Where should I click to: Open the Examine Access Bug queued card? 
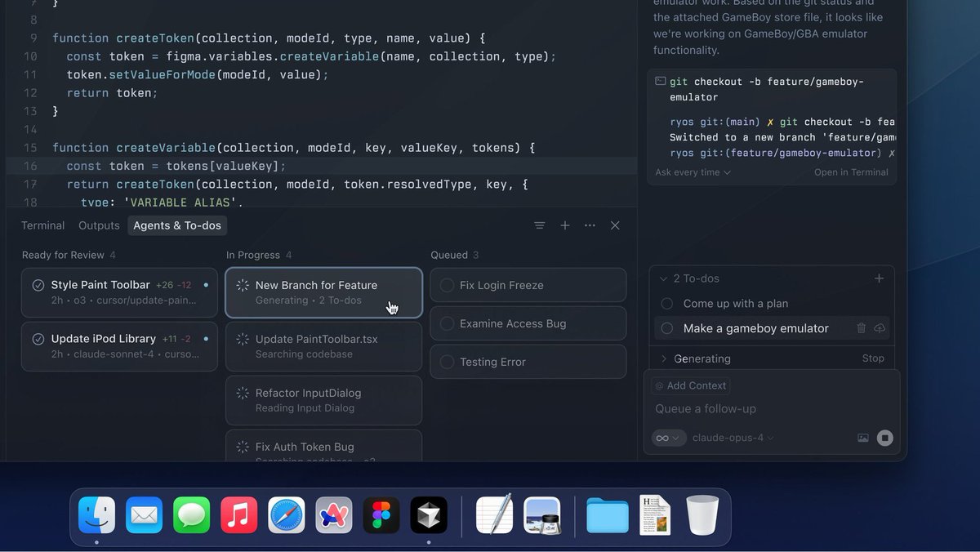[x=528, y=323]
